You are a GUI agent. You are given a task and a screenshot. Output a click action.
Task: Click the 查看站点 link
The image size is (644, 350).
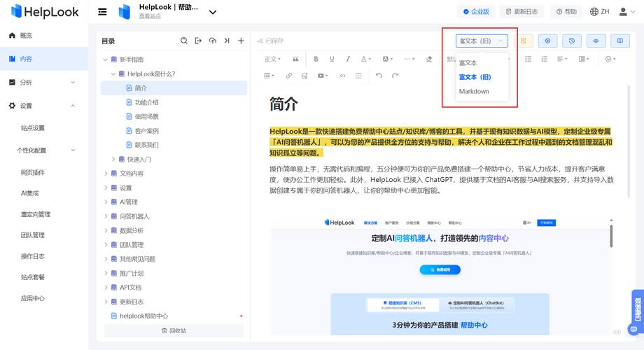coord(150,16)
